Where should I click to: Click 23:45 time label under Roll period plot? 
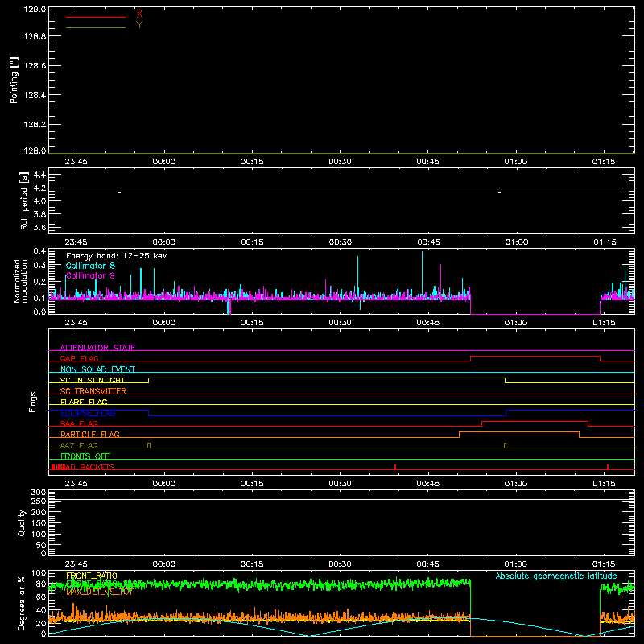tap(76, 242)
